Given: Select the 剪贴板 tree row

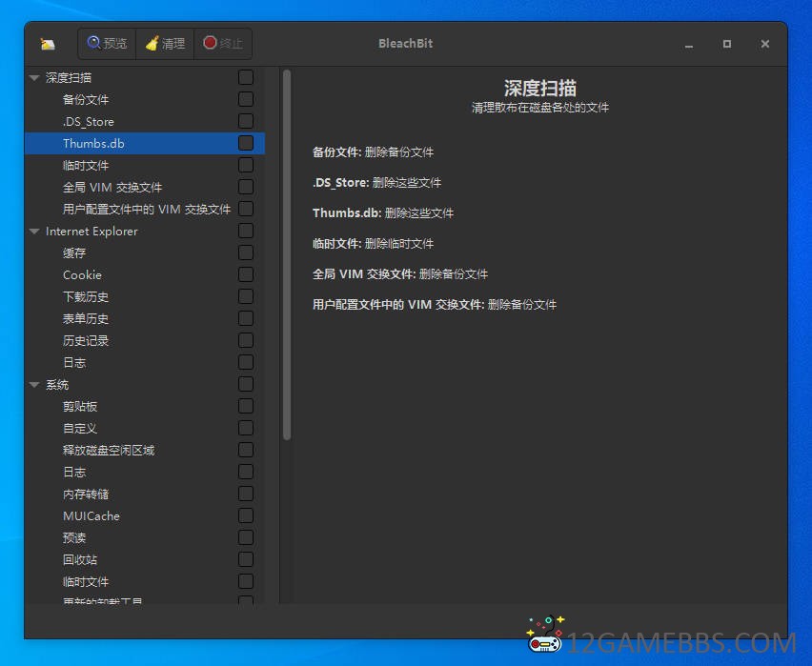Looking at the screenshot, I should [145, 407].
